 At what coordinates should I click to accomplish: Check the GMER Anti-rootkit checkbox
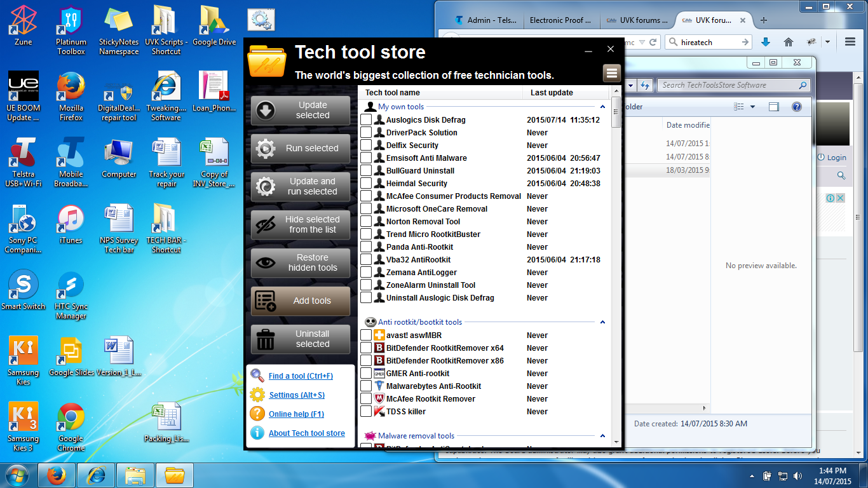point(366,373)
